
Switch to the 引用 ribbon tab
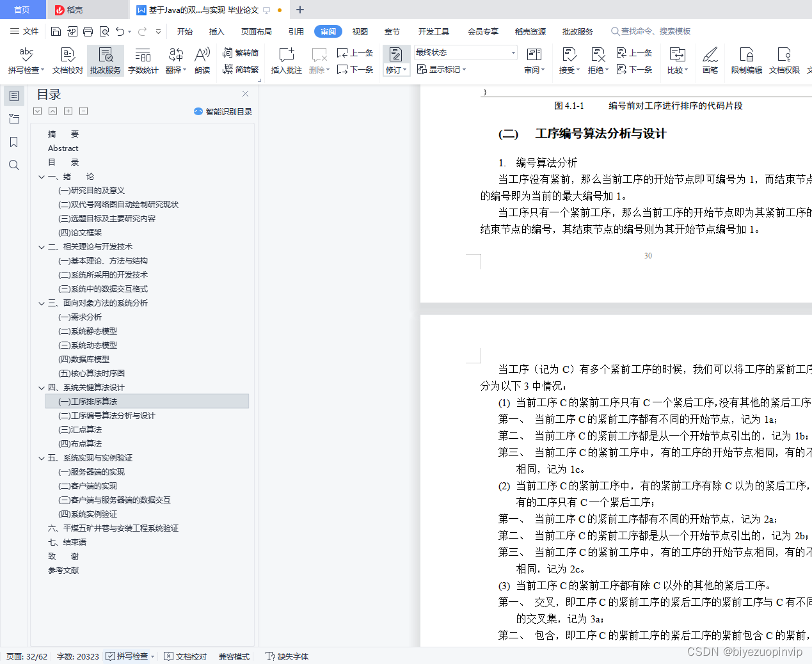(x=296, y=31)
